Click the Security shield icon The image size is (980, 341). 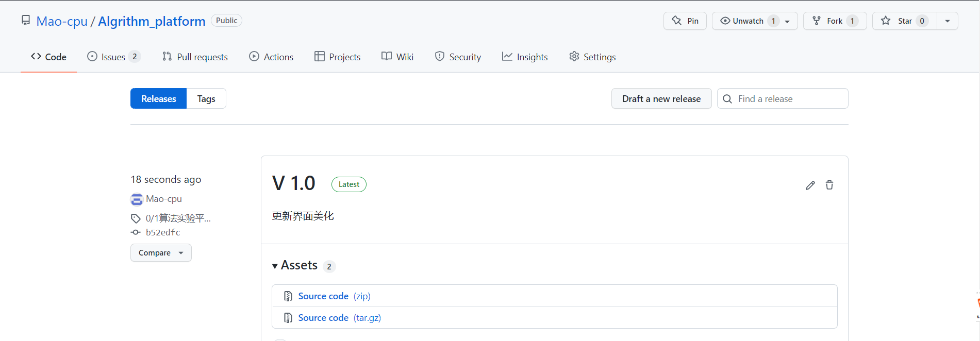[x=440, y=56]
